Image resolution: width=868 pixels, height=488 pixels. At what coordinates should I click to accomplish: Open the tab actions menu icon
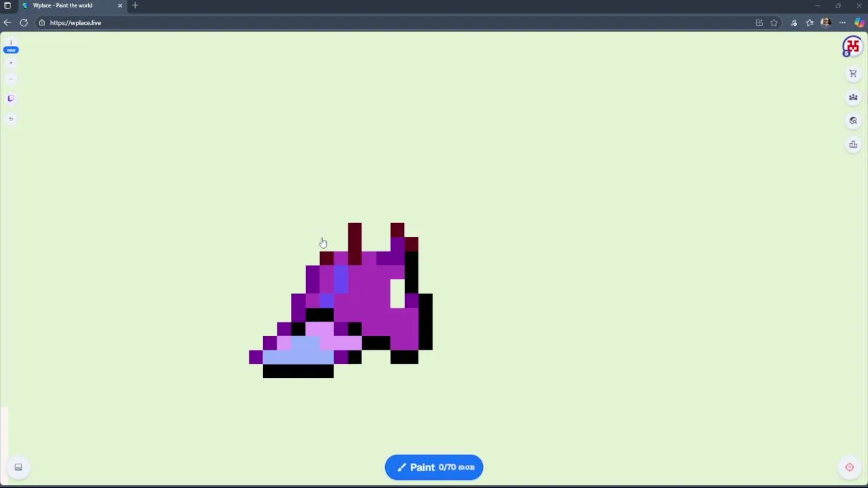[x=7, y=5]
